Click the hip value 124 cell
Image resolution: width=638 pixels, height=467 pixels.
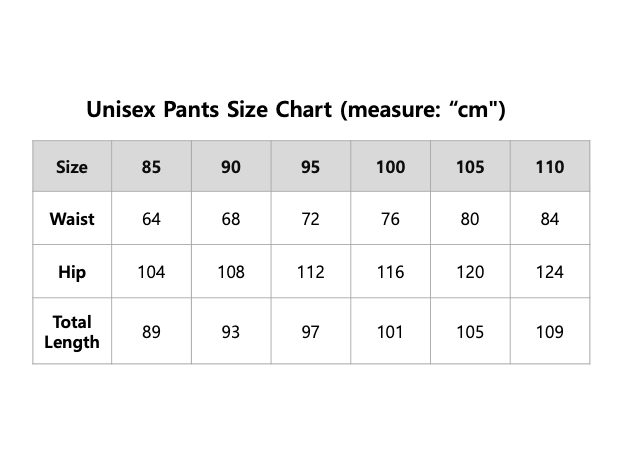click(550, 271)
